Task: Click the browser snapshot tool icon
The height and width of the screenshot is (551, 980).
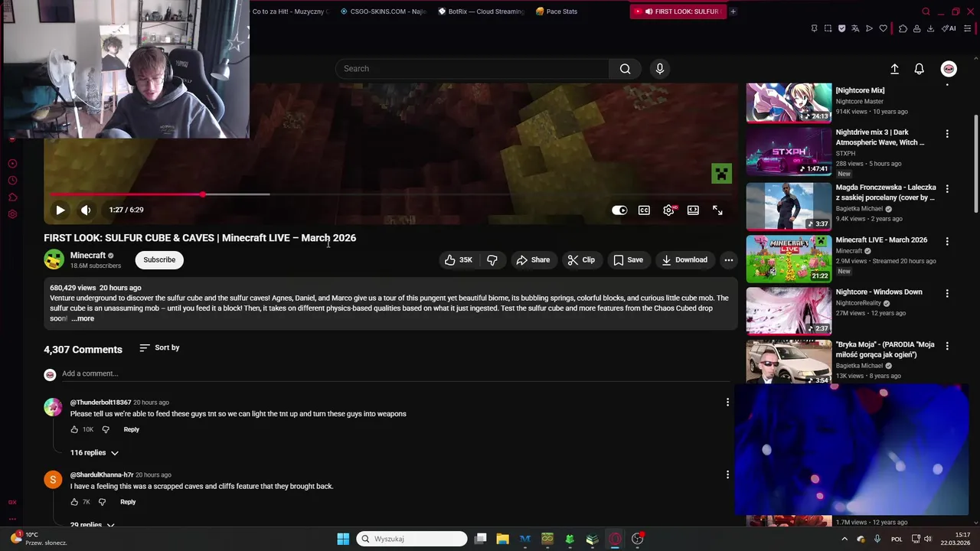Action: click(x=828, y=28)
